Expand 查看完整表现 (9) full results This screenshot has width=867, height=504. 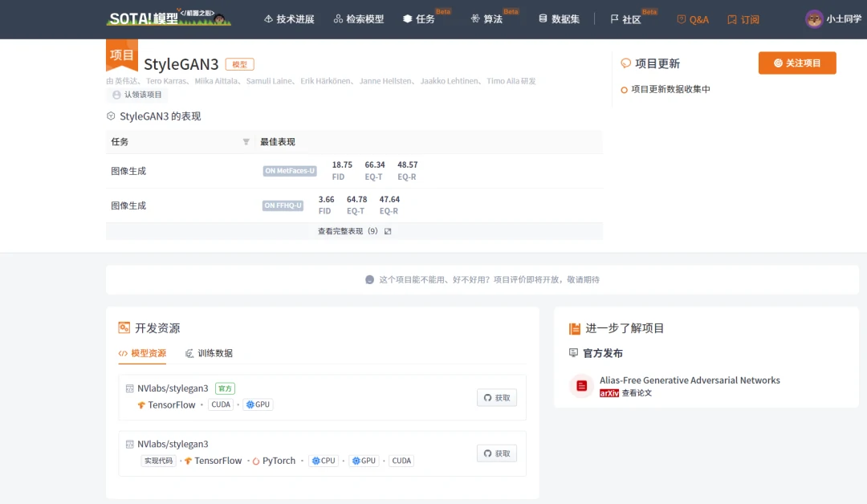point(347,231)
